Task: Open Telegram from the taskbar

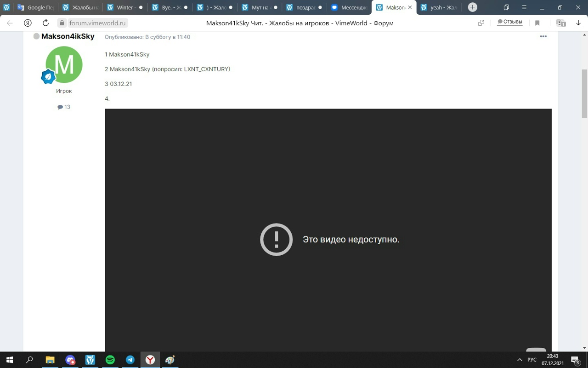Action: point(130,360)
